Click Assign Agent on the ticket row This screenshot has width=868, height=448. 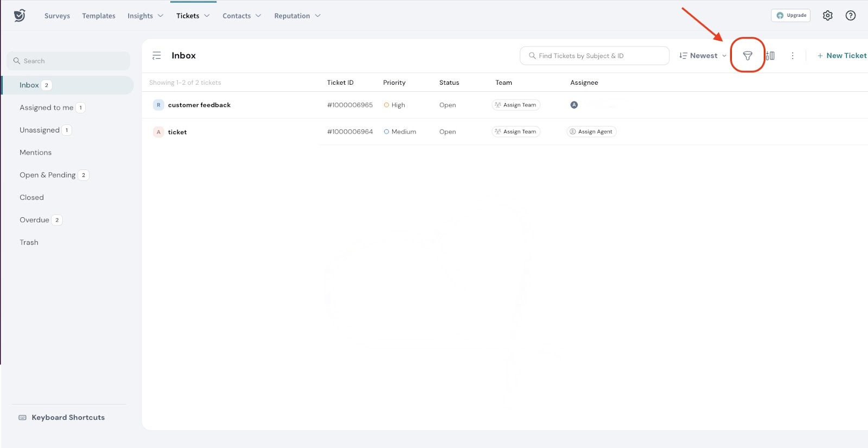591,131
